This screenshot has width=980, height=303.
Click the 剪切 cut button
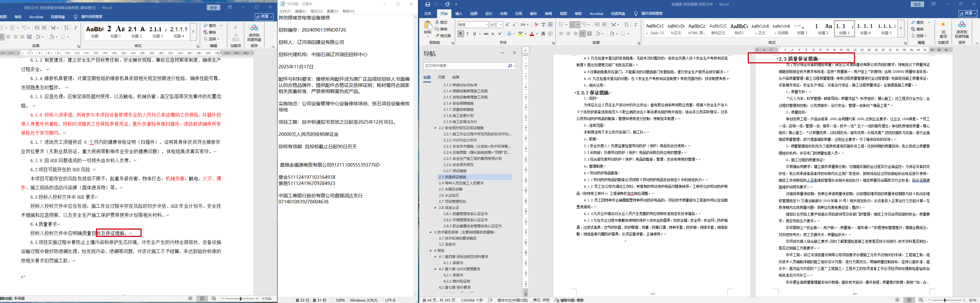click(x=441, y=22)
